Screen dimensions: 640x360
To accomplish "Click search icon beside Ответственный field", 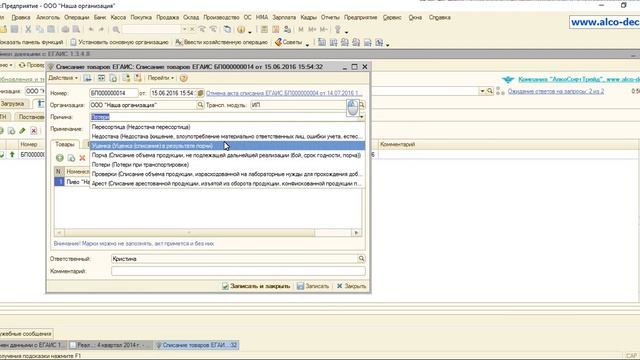I will click(x=361, y=258).
